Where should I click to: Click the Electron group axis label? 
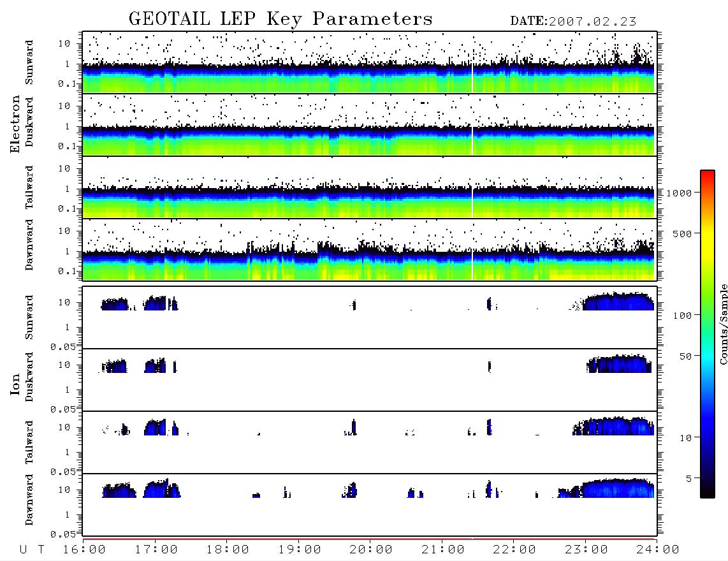(15, 124)
